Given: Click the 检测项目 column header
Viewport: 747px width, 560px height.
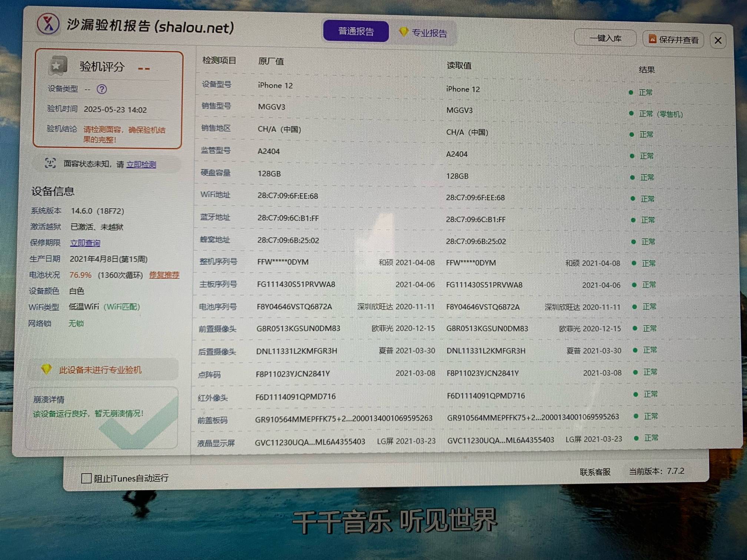Looking at the screenshot, I should [x=219, y=60].
